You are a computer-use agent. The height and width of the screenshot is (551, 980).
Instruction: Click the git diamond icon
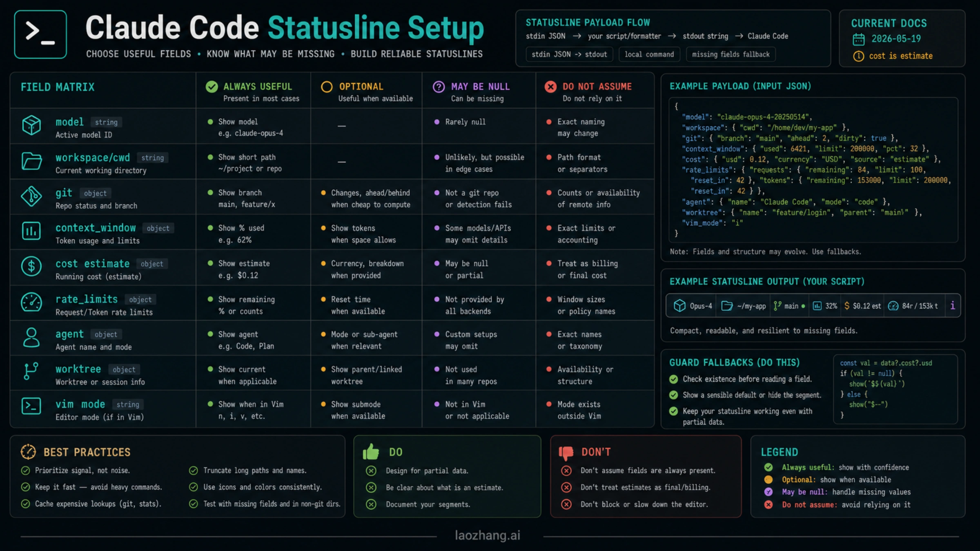(x=31, y=196)
